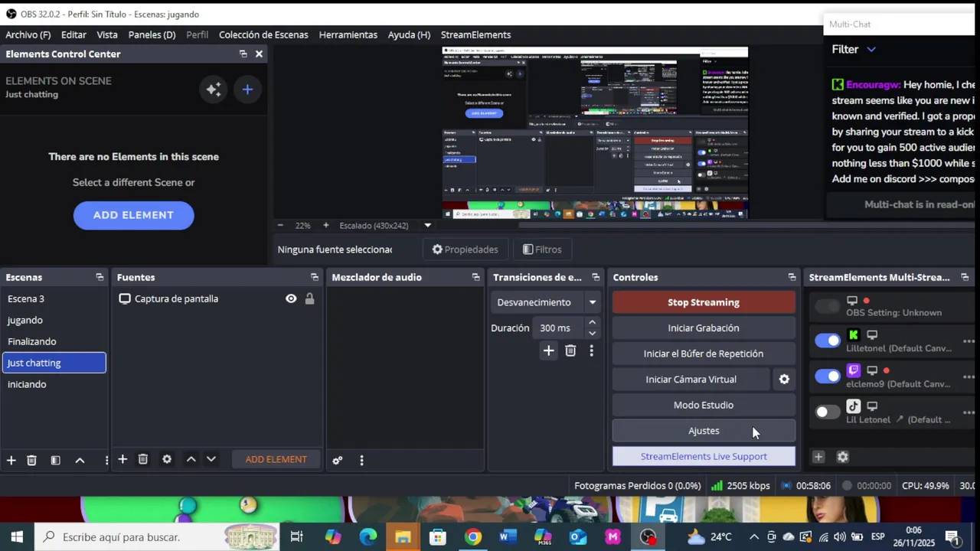Zoom in the preview with the plus icon
980x551 pixels.
pyautogui.click(x=325, y=225)
